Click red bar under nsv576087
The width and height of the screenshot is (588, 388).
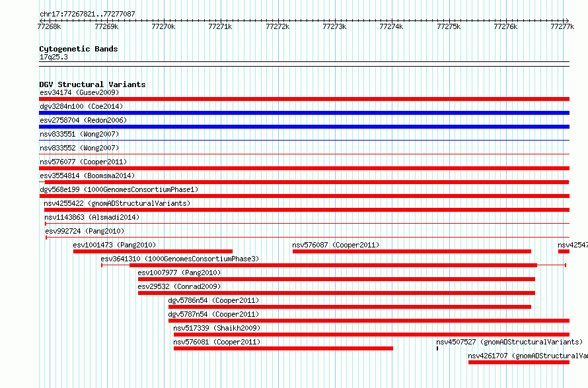coord(412,251)
